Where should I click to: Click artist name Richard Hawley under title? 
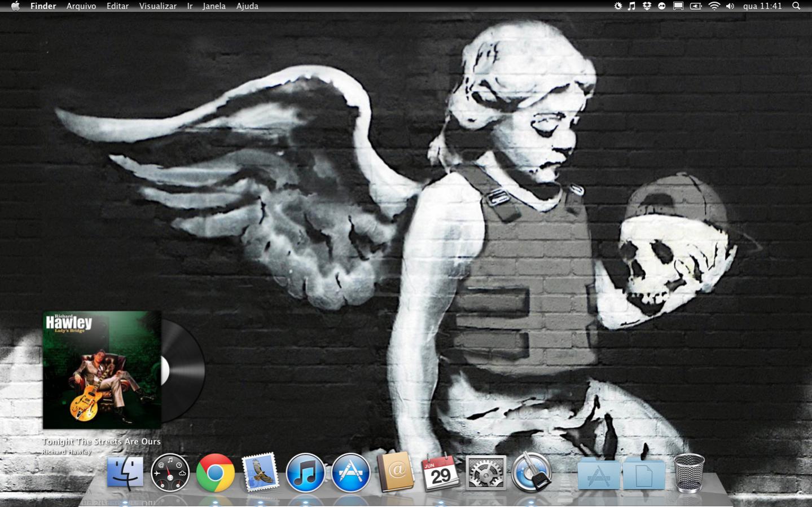coord(67,452)
